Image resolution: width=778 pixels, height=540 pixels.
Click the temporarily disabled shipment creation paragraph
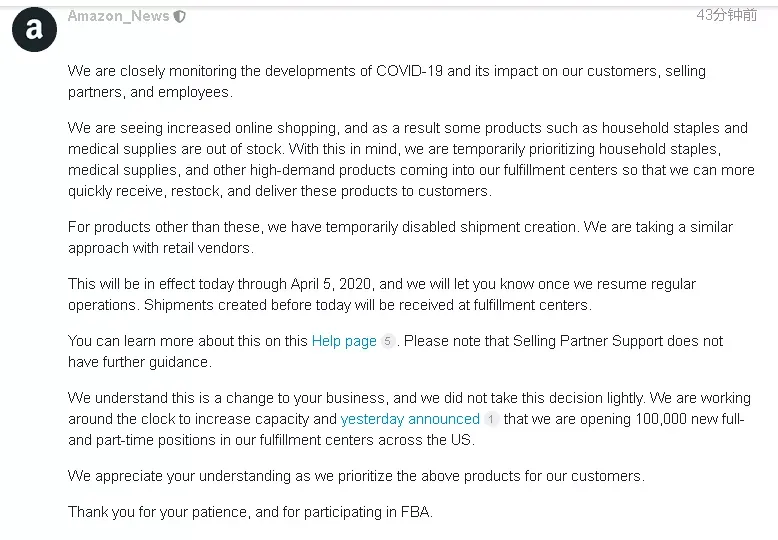400,237
